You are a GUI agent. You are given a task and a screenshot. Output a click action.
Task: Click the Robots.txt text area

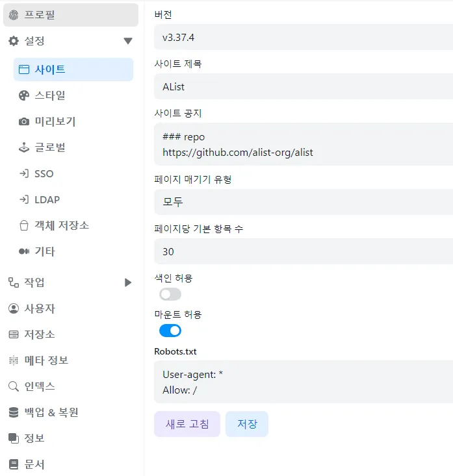pos(304,382)
